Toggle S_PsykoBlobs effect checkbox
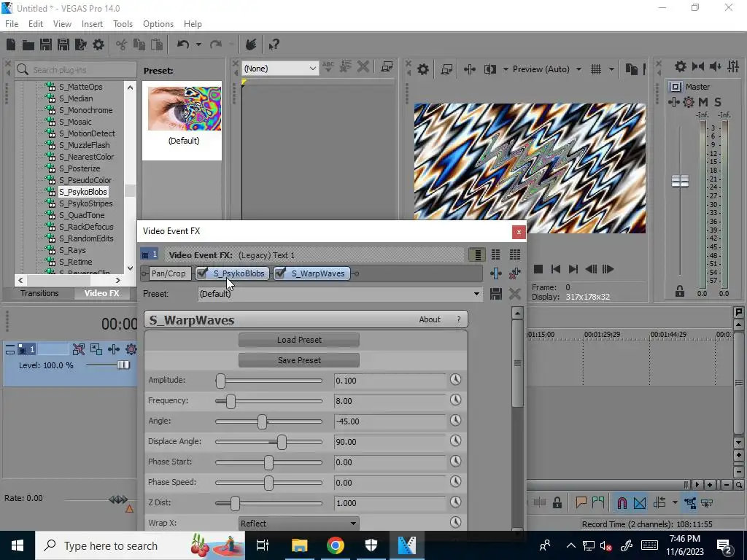 203,273
